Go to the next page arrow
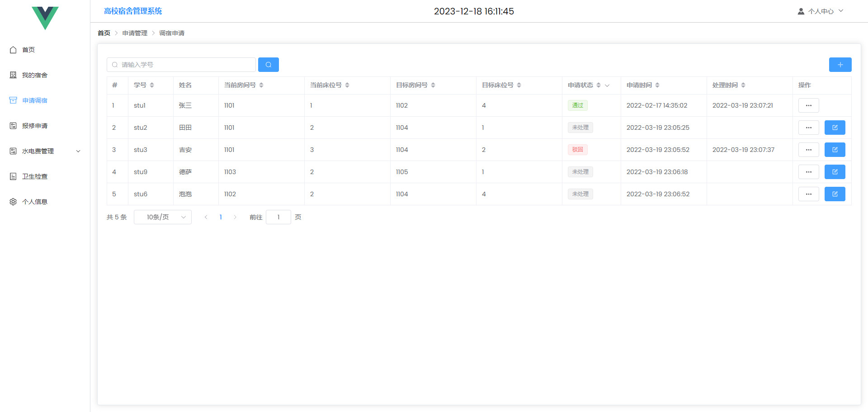The image size is (868, 412). tap(235, 217)
